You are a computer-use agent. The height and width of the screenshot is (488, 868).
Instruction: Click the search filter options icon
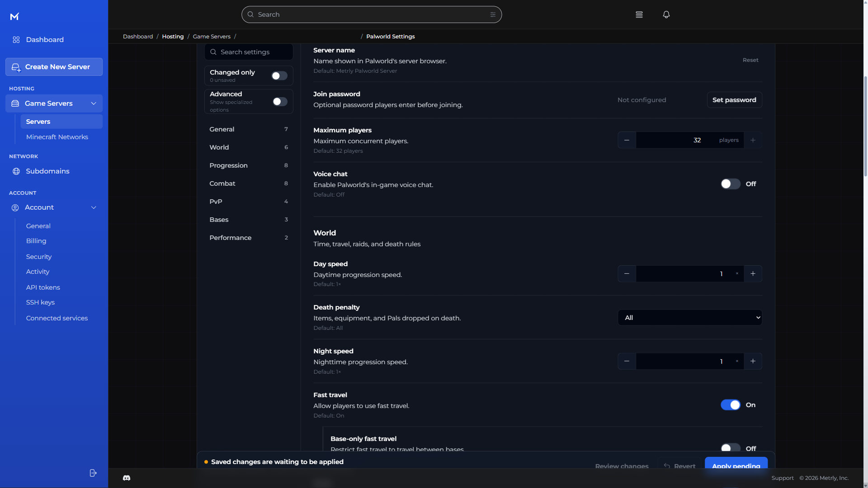coord(493,14)
